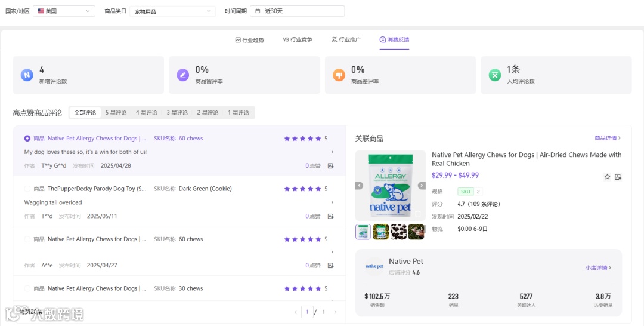The height and width of the screenshot is (326, 644).
Task: Select the fourth product thumbnail
Action: 416,232
